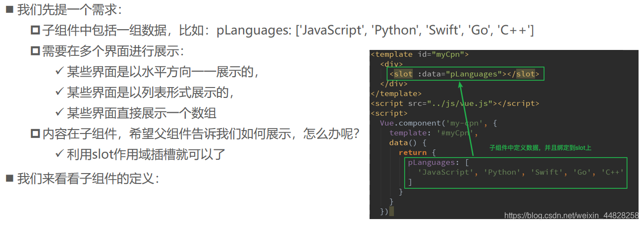Click the string 'JavaScript' in the code array
Image resolution: width=644 pixels, height=225 pixels.
pyautogui.click(x=445, y=173)
